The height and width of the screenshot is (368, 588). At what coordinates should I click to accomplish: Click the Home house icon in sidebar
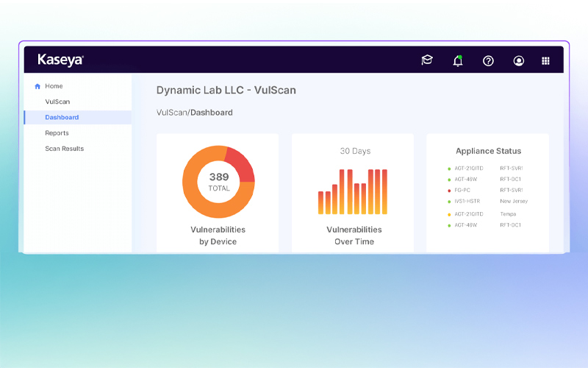coord(37,86)
